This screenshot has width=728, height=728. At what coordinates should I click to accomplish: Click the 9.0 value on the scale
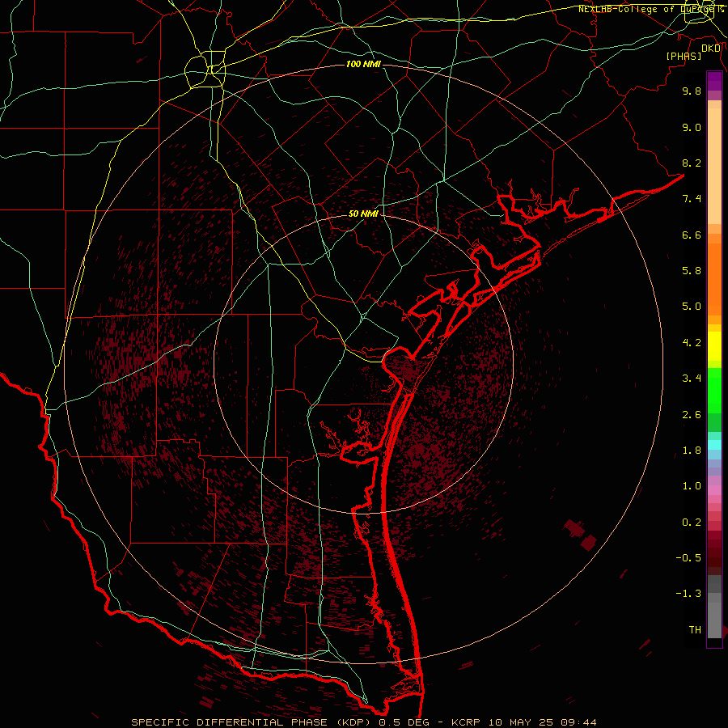tap(692, 127)
